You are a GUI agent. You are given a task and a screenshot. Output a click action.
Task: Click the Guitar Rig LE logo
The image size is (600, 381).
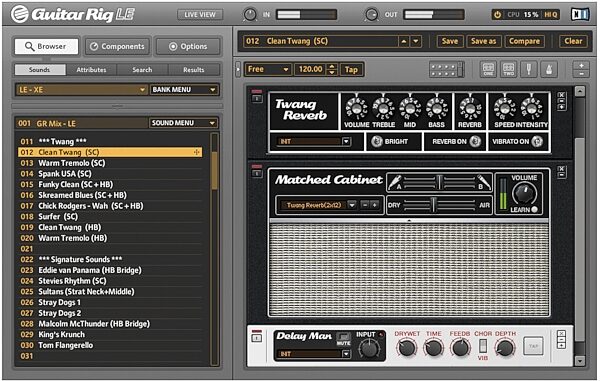pos(73,15)
